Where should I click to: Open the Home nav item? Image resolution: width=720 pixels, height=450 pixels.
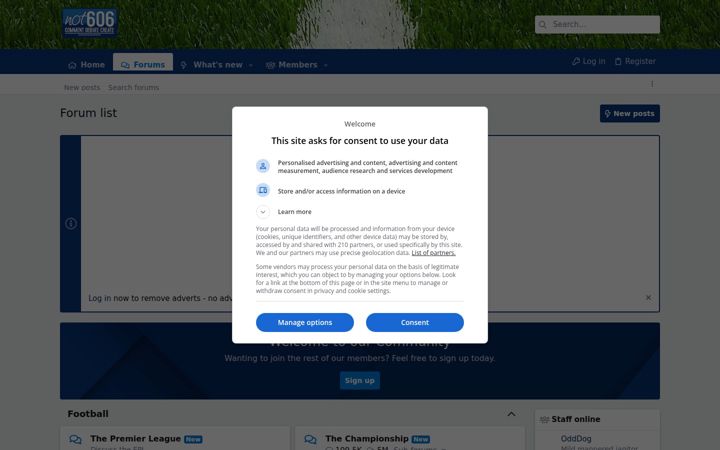click(x=86, y=65)
